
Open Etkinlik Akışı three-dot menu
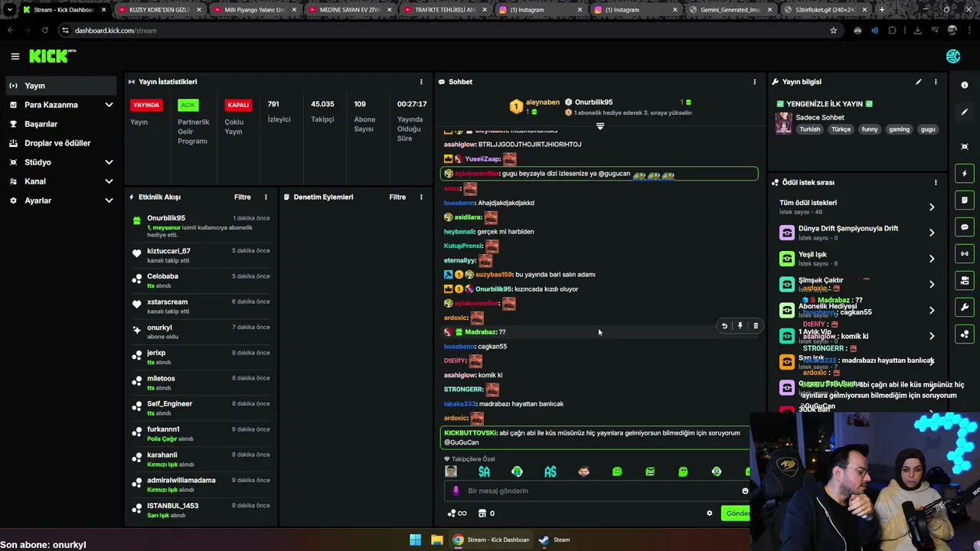tap(266, 197)
